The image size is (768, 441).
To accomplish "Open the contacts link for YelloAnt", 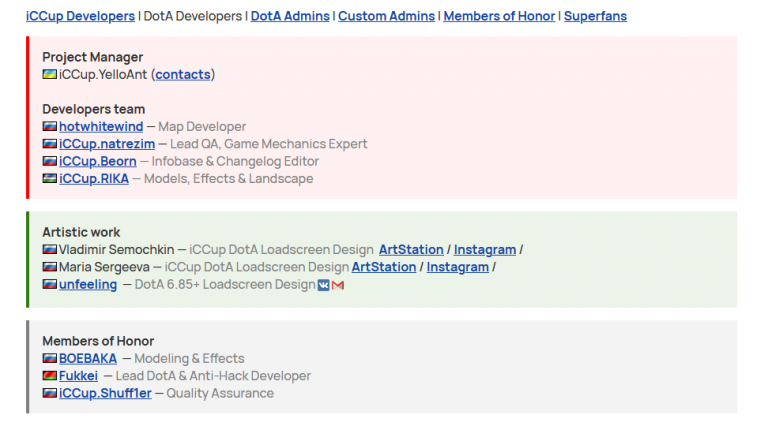I will (x=183, y=74).
